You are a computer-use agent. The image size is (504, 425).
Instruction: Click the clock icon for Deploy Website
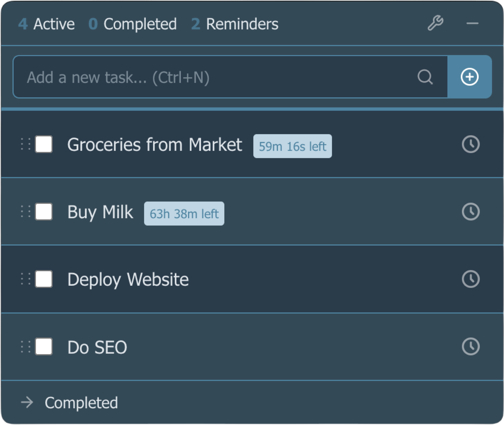point(471,279)
